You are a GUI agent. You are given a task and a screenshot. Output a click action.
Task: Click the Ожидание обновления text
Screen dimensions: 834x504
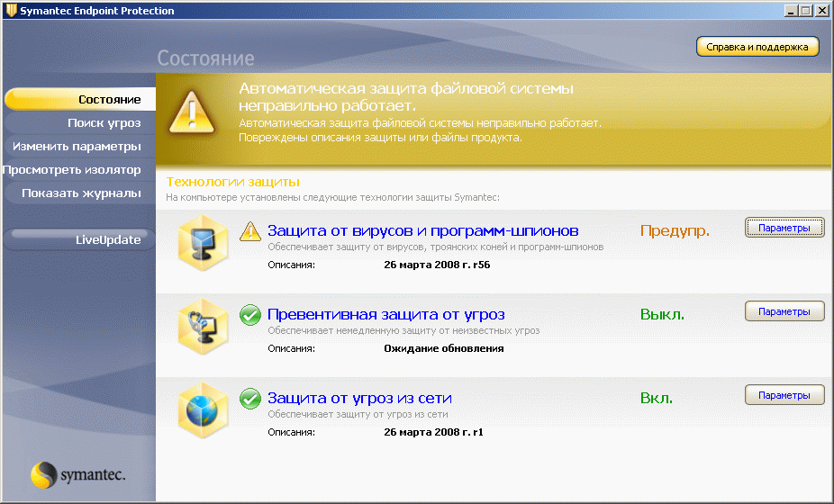[444, 348]
